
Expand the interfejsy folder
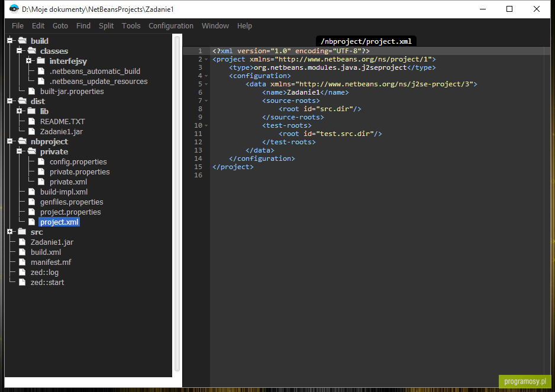pyautogui.click(x=29, y=61)
